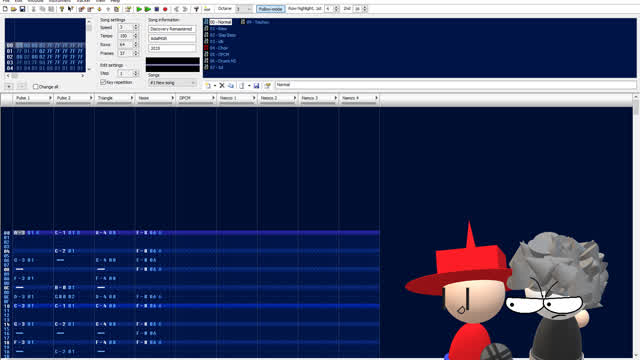Click the Copy toolbar icon
Image resolution: width=640 pixels, height=360 pixels.
tap(42, 9)
